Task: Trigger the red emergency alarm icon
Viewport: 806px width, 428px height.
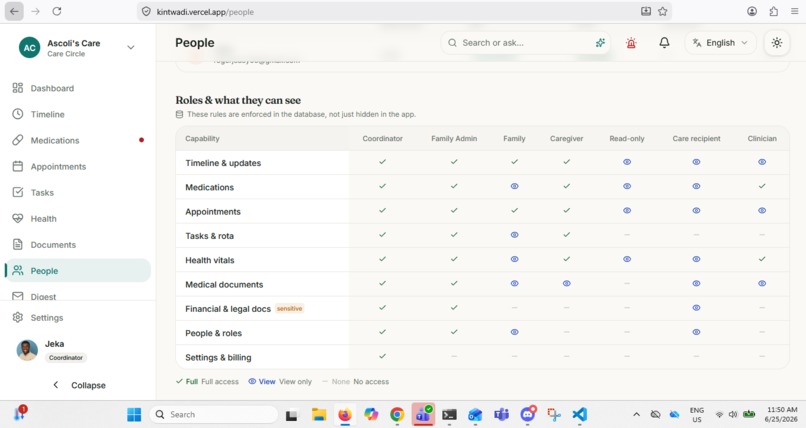Action: [631, 43]
